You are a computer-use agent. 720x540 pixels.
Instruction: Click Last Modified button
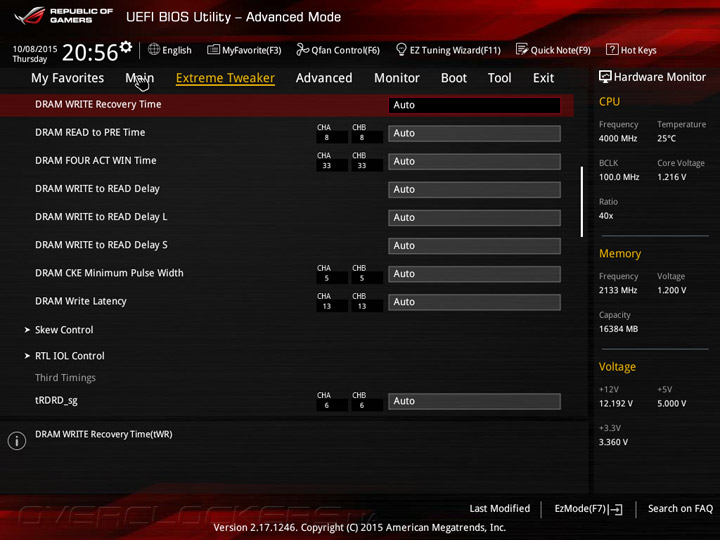tap(500, 509)
